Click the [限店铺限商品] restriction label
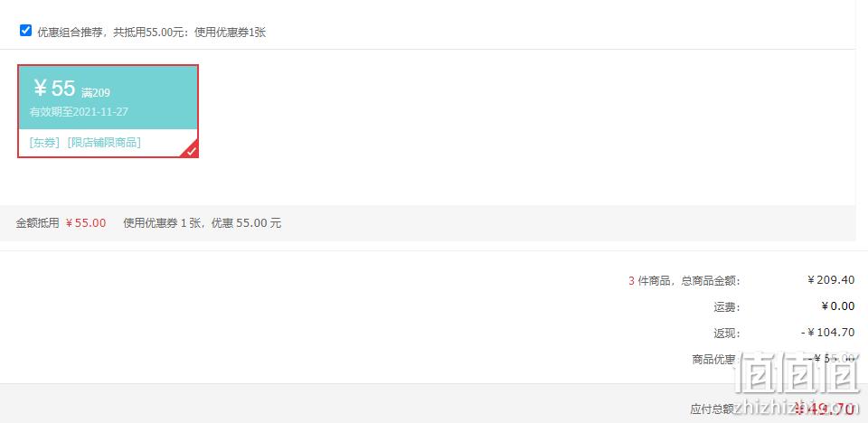This screenshot has height=423, width=868. (x=104, y=143)
